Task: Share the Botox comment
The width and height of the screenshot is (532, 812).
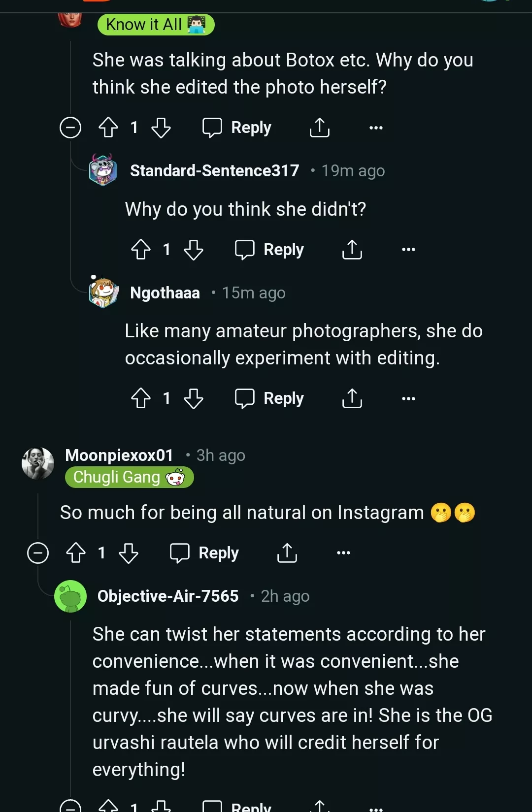Action: tap(319, 128)
